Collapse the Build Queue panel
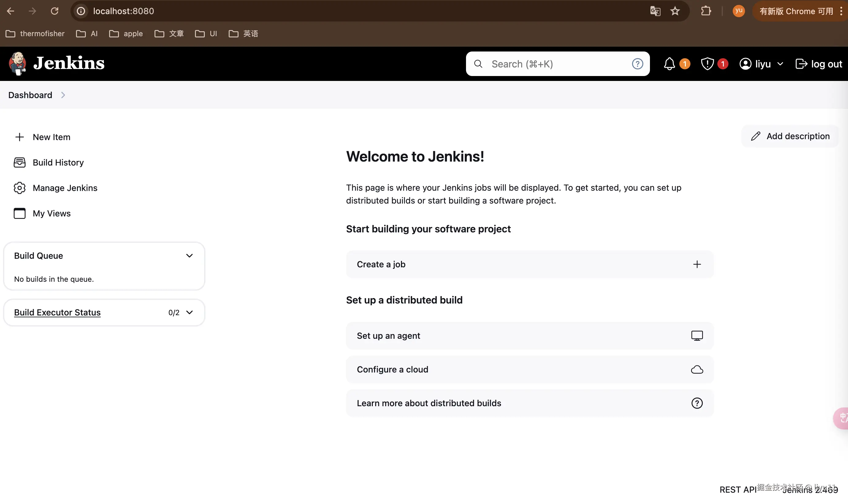 189,256
